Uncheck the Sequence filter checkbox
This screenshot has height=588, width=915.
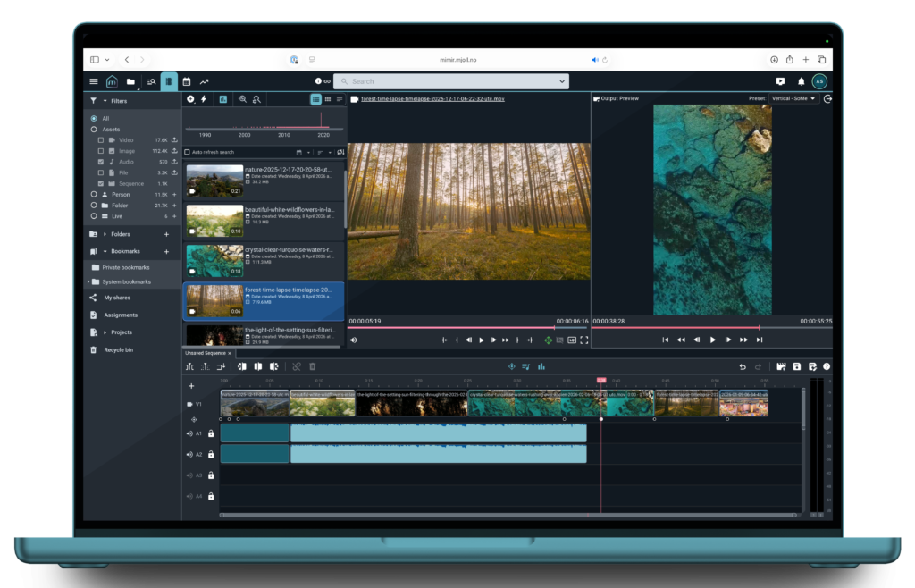click(x=100, y=184)
